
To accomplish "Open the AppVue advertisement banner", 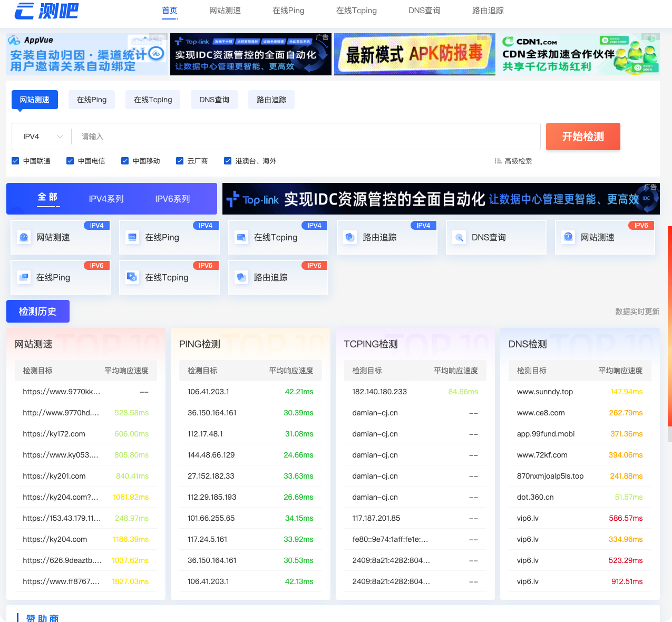I will point(87,54).
